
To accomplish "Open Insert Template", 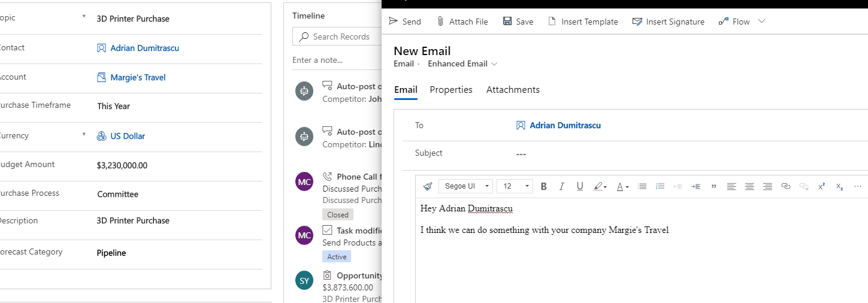I will [583, 22].
